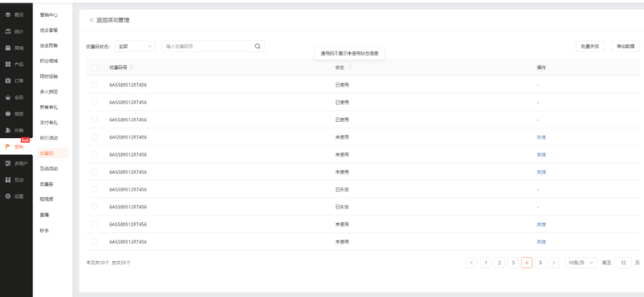Click the question mark icon beside 状态
This screenshot has width=644, height=297.
(x=349, y=67)
